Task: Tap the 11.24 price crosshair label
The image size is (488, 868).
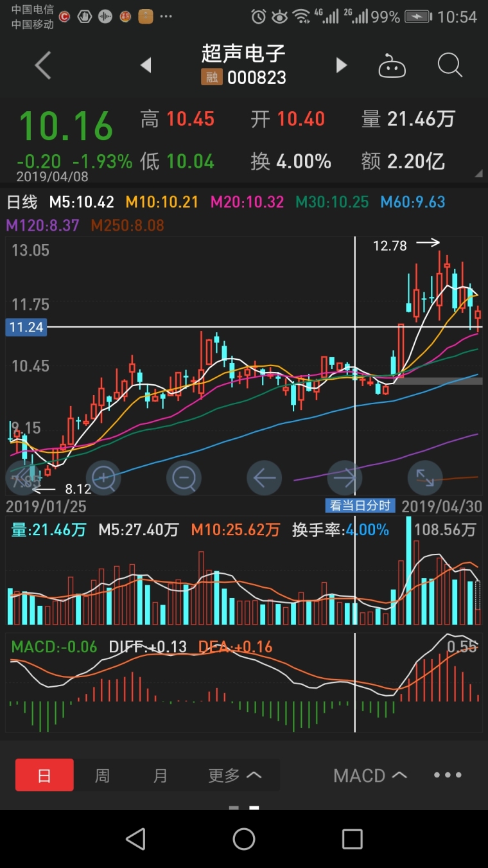Action: (x=26, y=327)
